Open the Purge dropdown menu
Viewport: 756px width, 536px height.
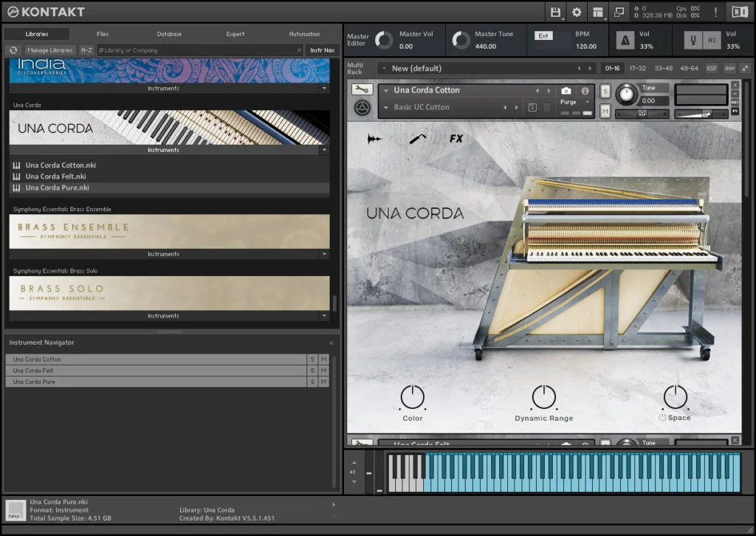pyautogui.click(x=574, y=102)
